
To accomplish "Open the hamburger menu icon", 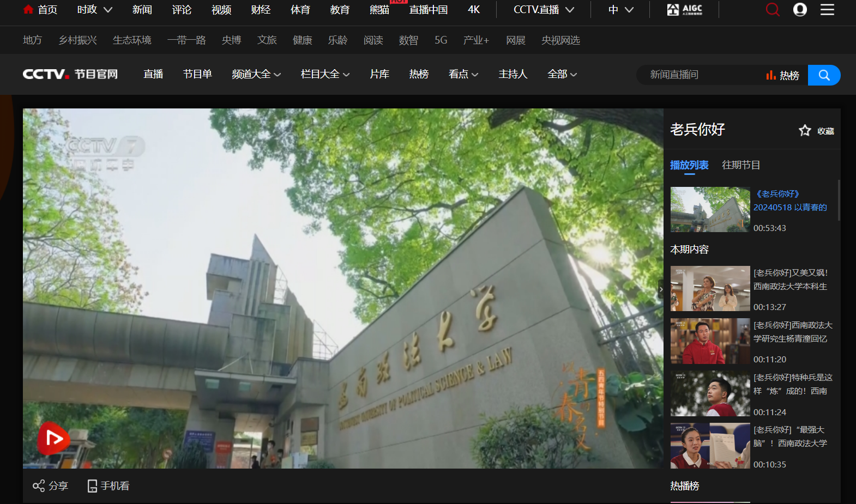I will pyautogui.click(x=827, y=10).
